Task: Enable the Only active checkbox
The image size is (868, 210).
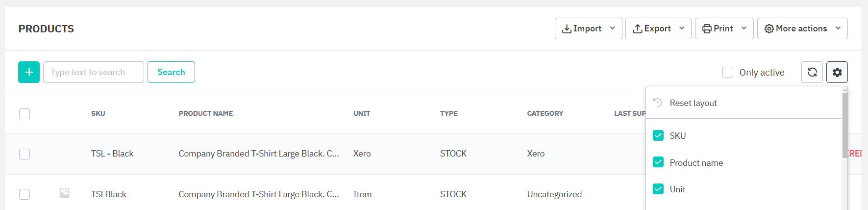Action: coord(728,73)
